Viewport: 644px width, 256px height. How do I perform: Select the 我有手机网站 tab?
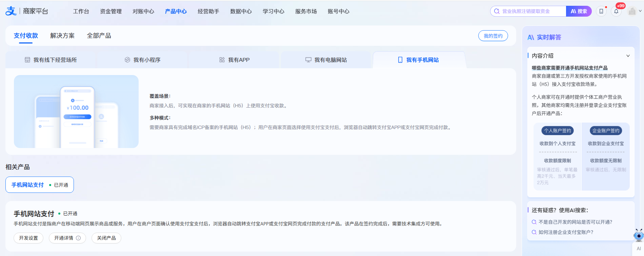click(x=419, y=60)
